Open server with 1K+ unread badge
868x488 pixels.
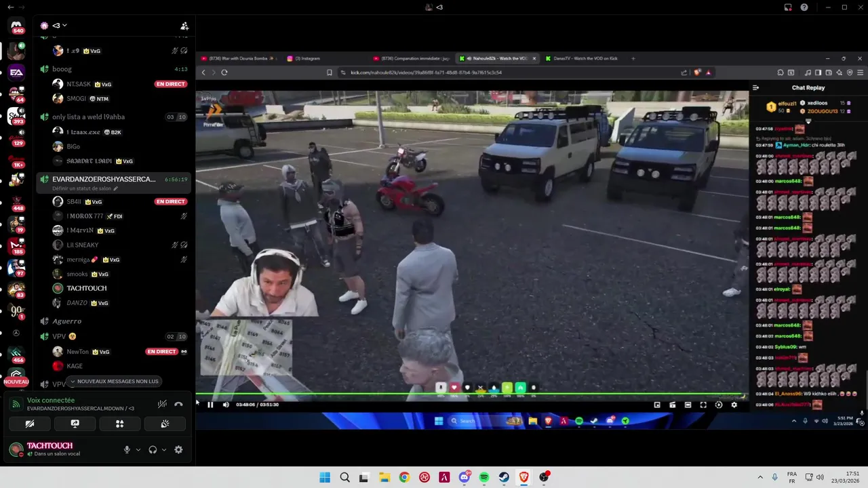(x=16, y=160)
